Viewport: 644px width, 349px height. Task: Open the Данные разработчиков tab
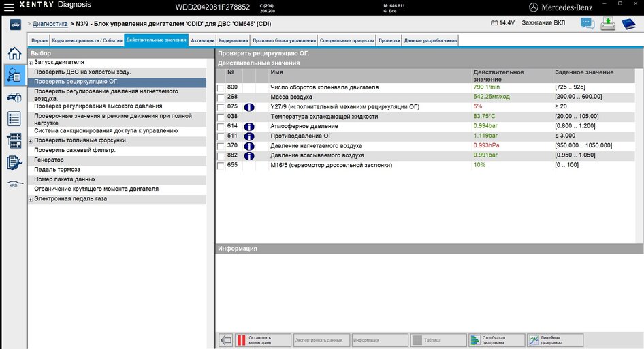[x=430, y=40]
